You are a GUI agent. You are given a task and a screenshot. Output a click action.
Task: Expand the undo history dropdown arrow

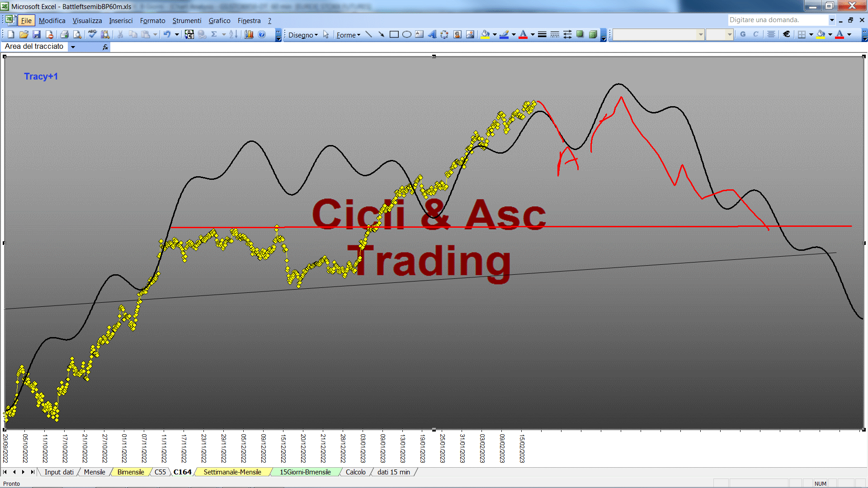pos(177,34)
